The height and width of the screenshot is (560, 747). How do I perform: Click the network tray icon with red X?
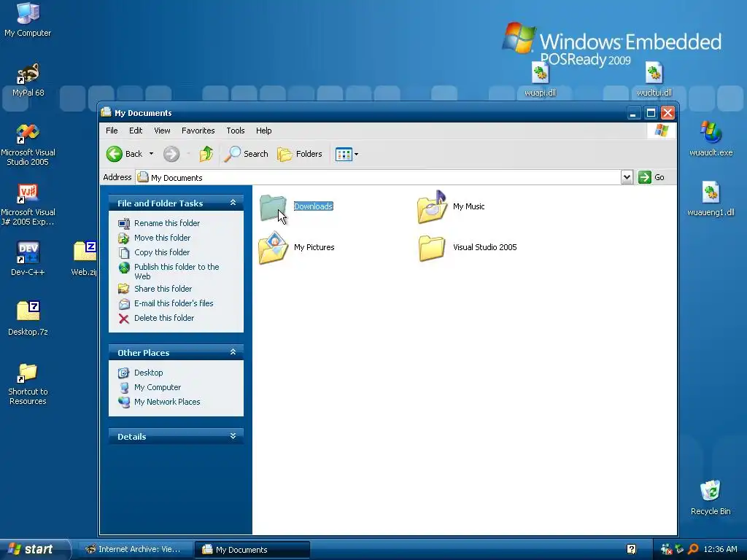click(666, 549)
